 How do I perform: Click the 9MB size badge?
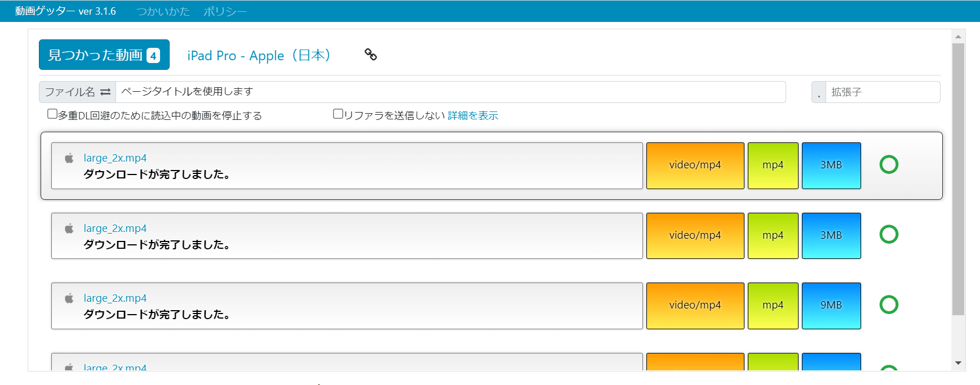[831, 306]
